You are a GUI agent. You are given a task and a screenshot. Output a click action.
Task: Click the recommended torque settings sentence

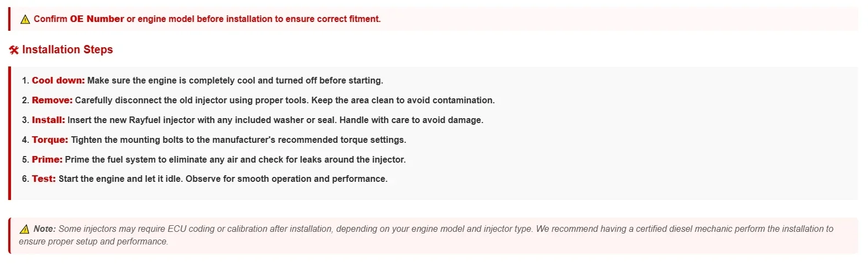[238, 140]
